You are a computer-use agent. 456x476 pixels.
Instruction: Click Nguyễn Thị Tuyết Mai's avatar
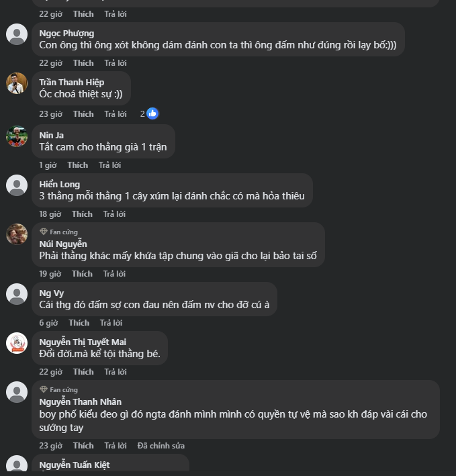click(17, 343)
